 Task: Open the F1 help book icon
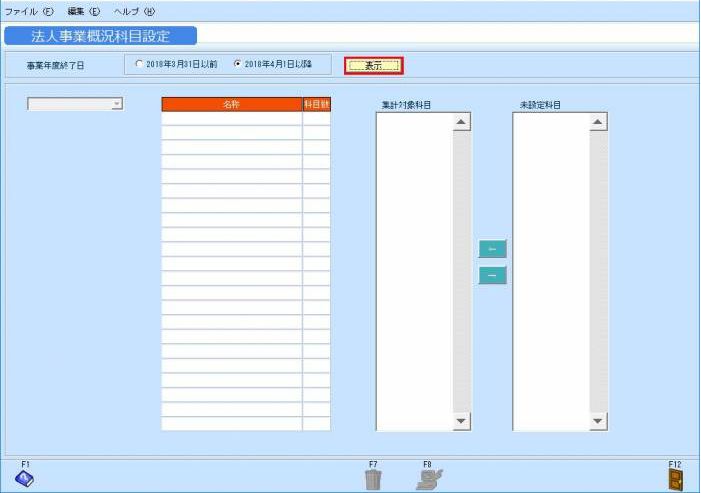point(24,479)
